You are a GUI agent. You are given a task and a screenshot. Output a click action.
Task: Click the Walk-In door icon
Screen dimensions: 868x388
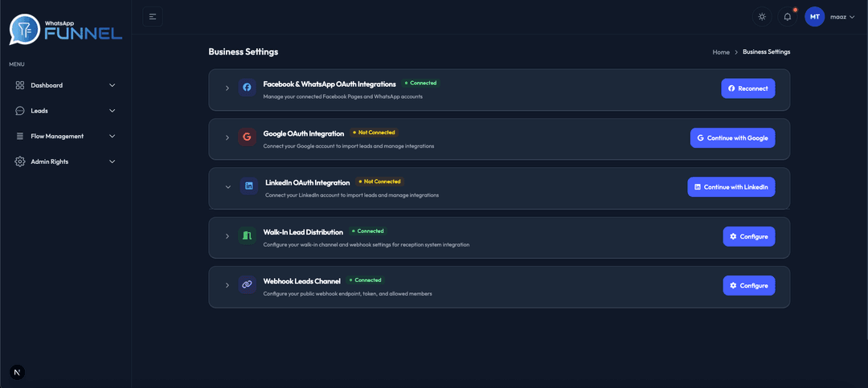[x=247, y=236]
